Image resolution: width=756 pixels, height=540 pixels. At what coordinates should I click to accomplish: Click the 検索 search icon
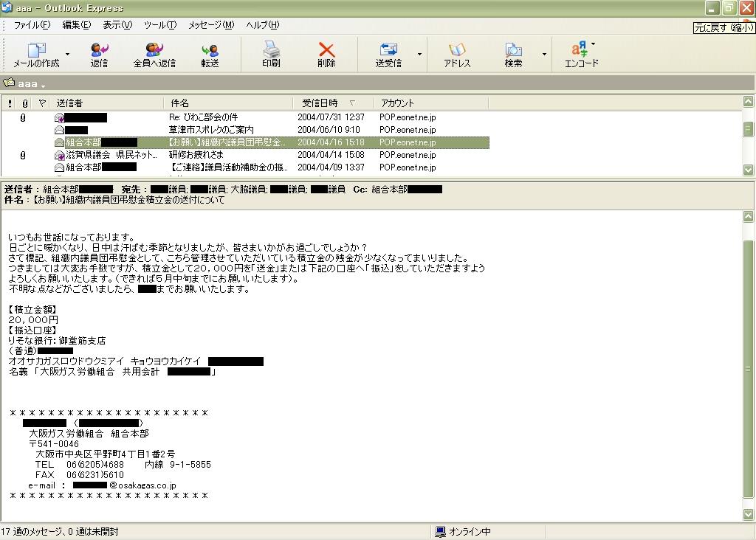pos(514,49)
